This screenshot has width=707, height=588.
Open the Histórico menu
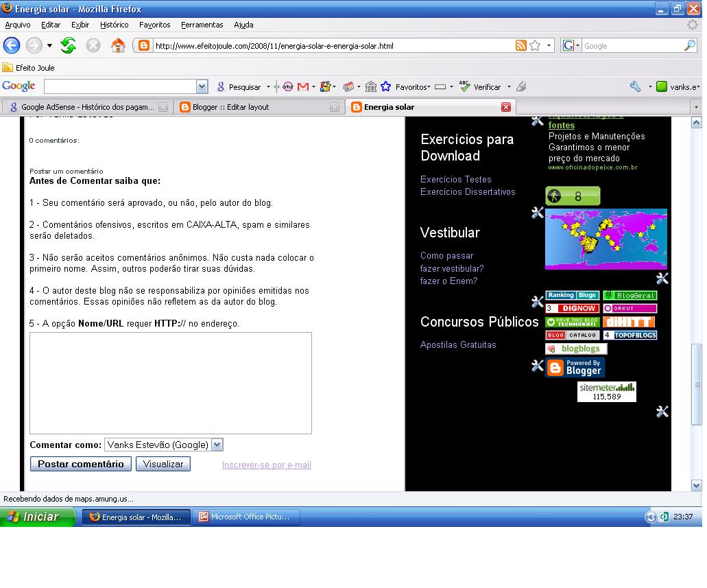114,25
